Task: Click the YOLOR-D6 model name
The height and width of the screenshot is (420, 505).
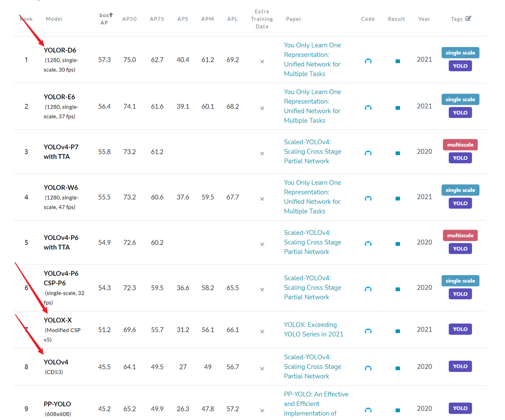Action: 60,50
